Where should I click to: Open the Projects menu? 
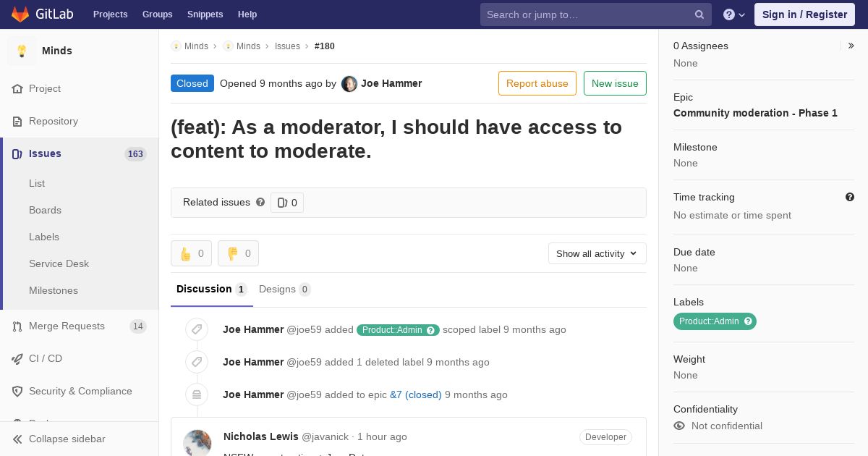pyautogui.click(x=110, y=14)
